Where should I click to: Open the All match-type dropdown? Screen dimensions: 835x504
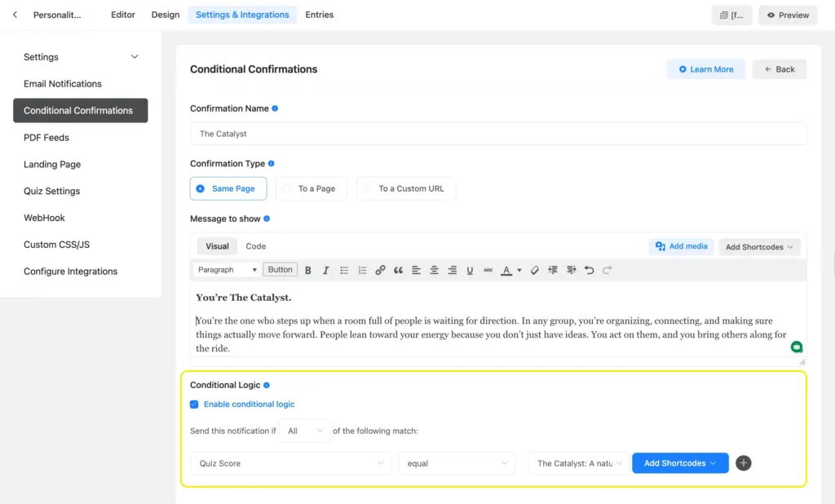(305, 431)
